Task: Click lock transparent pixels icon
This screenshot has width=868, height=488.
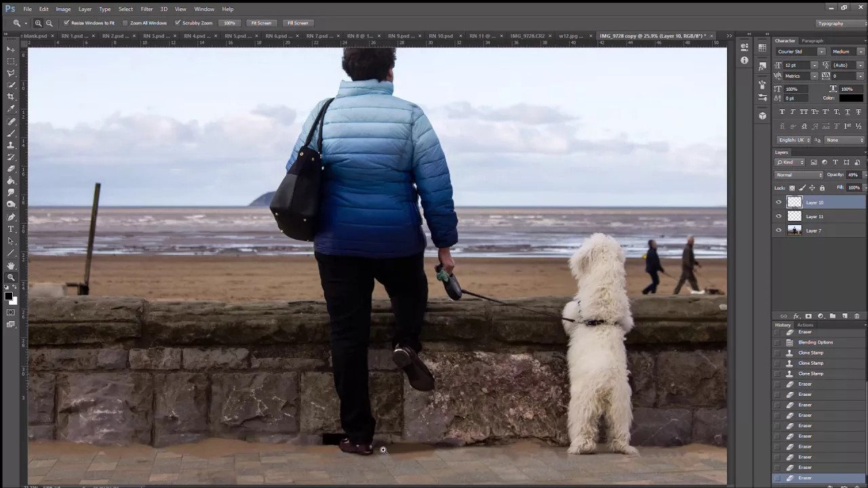Action: [792, 188]
